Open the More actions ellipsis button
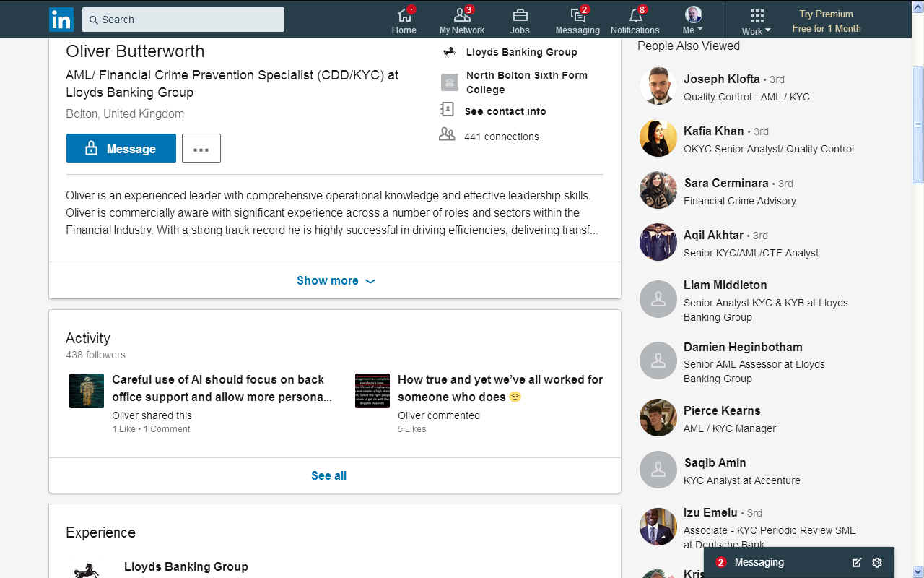This screenshot has height=578, width=924. (201, 148)
